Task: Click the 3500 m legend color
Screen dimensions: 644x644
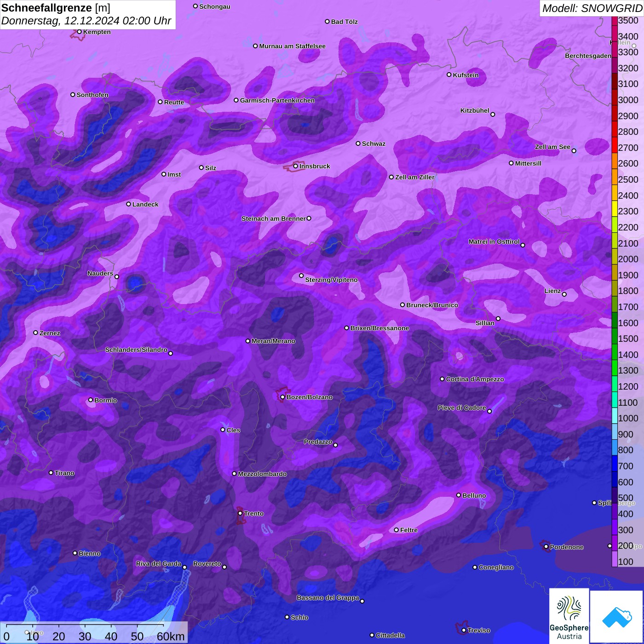Action: click(615, 20)
